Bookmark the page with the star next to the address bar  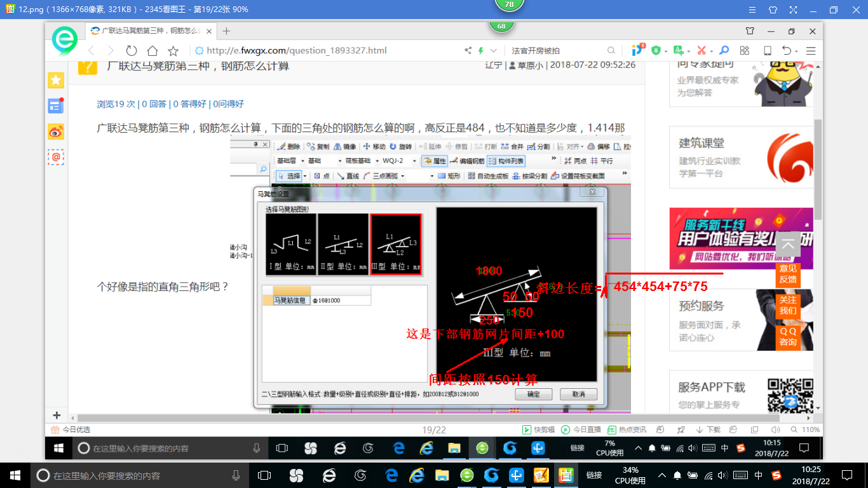(173, 51)
